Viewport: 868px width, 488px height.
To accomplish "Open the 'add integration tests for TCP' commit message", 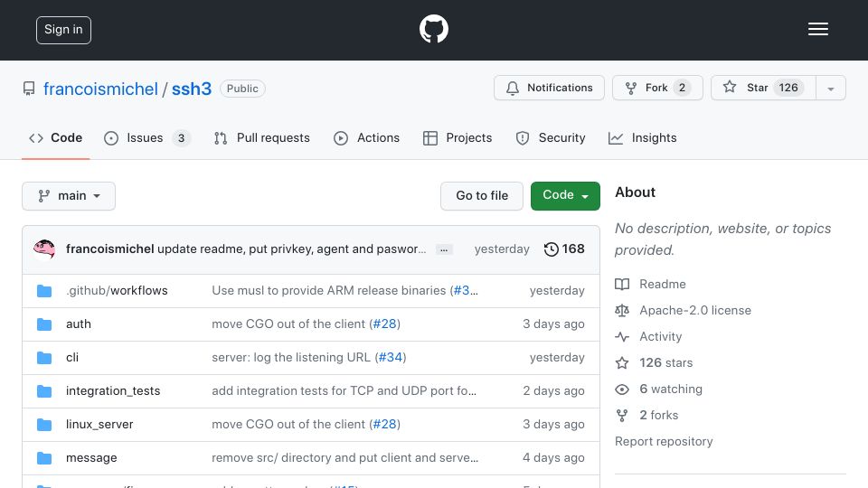I will 344,390.
